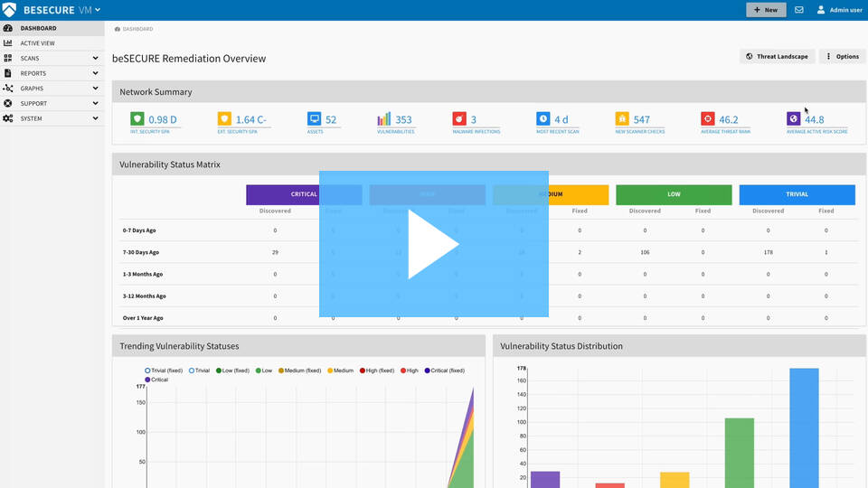The width and height of the screenshot is (868, 488).
Task: Click the purple CRITICAL column header
Action: click(304, 194)
